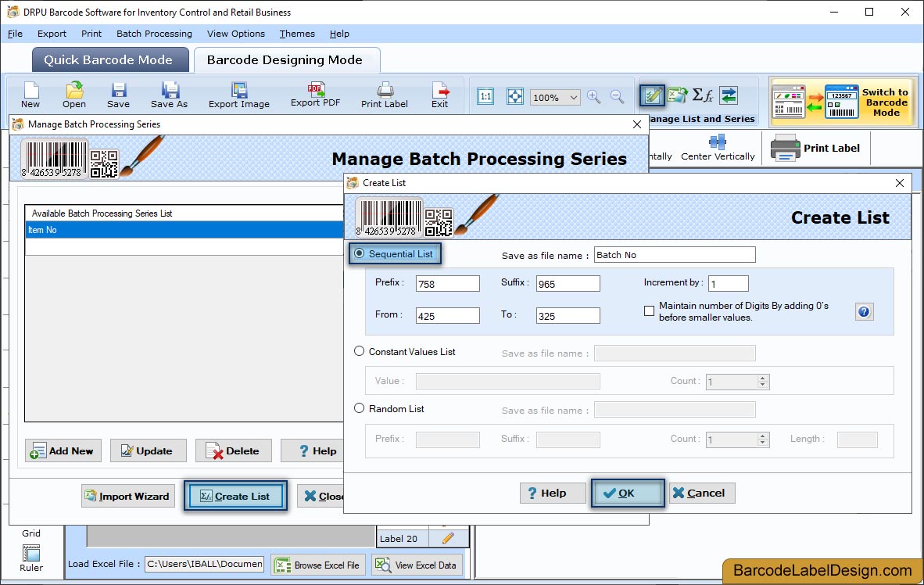Open the View Options menu

tap(236, 34)
